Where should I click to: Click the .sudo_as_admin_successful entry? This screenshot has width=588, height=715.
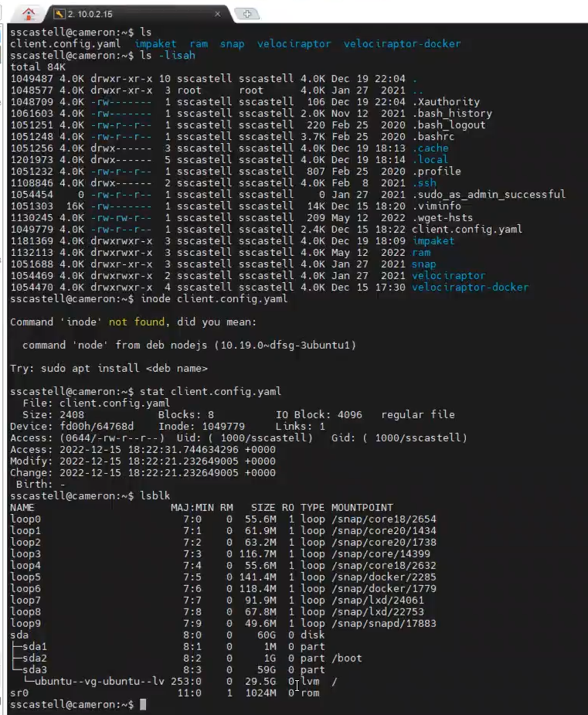(488, 195)
